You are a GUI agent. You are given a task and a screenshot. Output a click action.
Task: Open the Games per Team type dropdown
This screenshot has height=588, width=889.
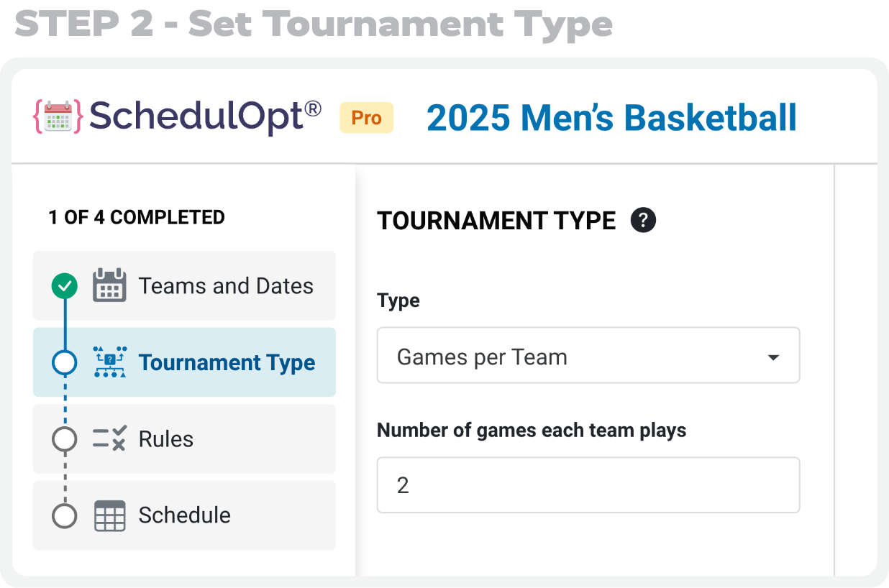(588, 355)
